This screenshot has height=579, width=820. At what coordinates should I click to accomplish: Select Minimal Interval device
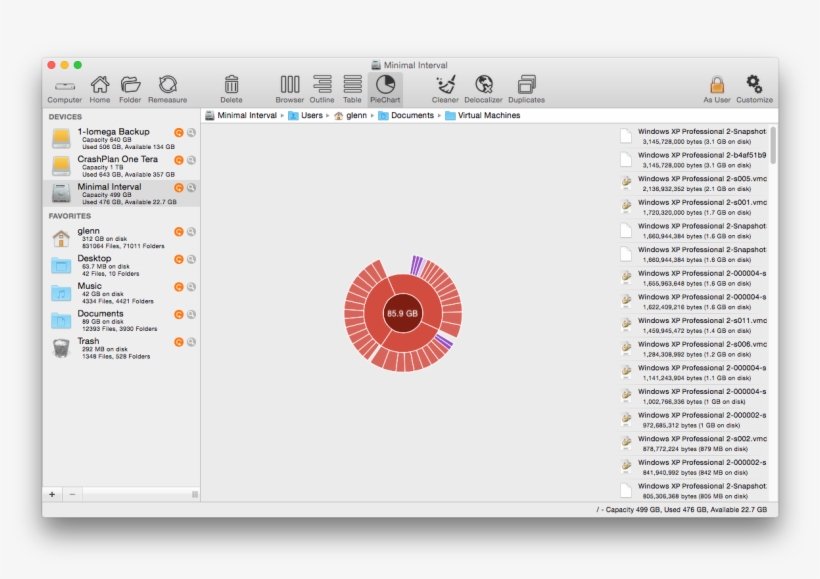pos(121,194)
